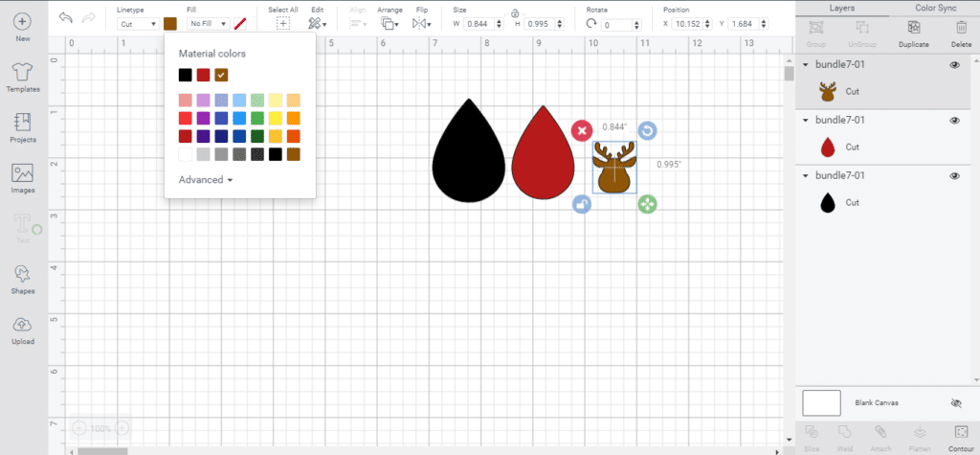Open the Templates panel from sidebar
Image resolution: width=980 pixels, height=455 pixels.
(x=23, y=73)
